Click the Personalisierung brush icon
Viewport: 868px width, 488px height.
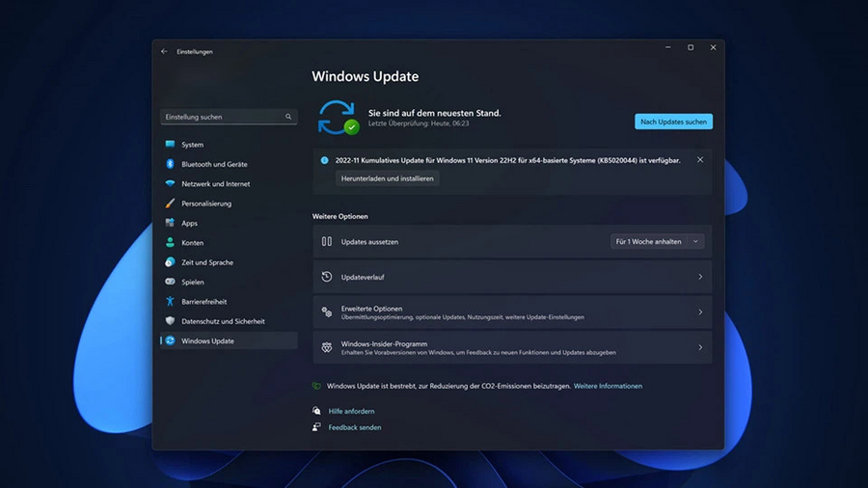(x=170, y=203)
